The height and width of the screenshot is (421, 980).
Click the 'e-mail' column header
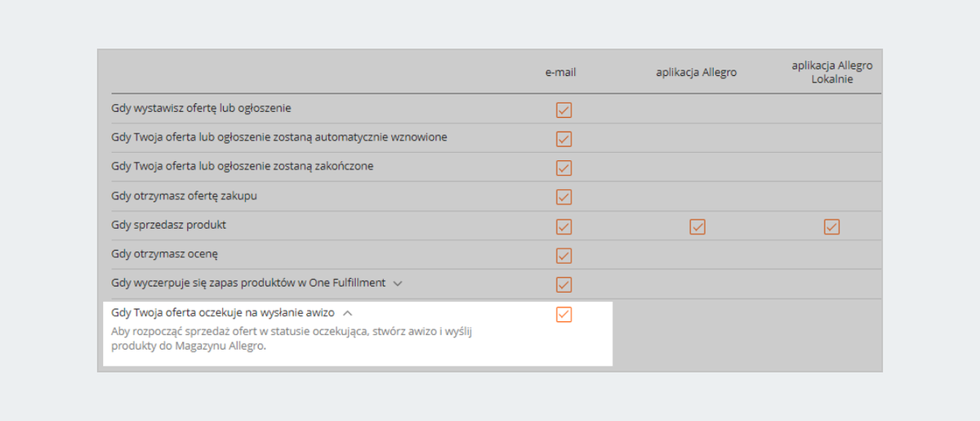pyautogui.click(x=561, y=72)
